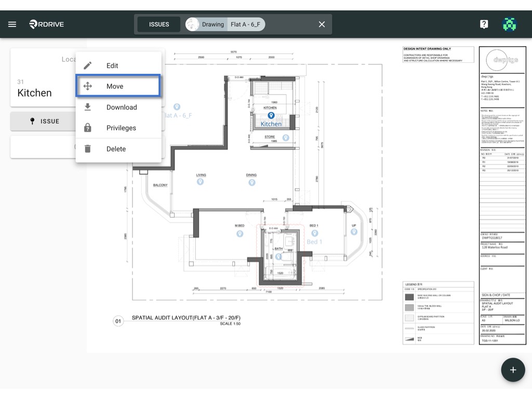The image size is (532, 399).
Task: Clear the search bar with X
Action: coord(322,24)
